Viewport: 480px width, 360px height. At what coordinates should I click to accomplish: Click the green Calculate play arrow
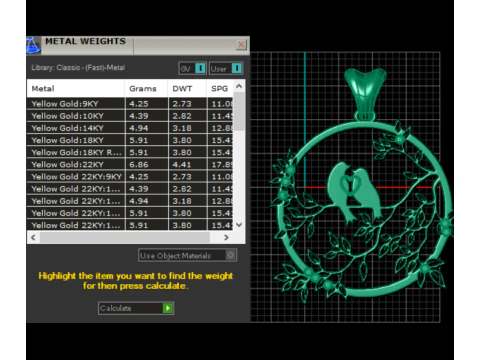168,308
